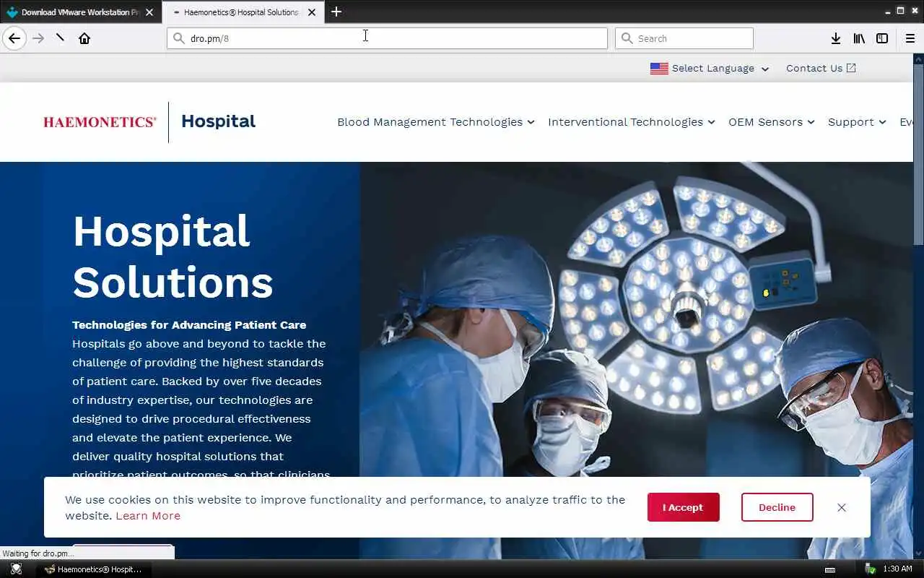The width and height of the screenshot is (924, 578).
Task: Click the keyboard tray icon
Action: [x=830, y=569]
